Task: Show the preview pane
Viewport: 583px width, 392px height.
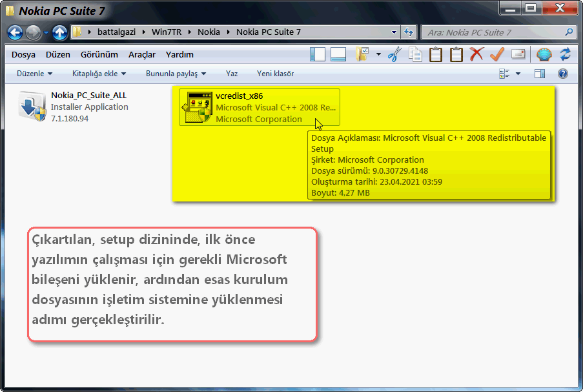Action: (x=540, y=74)
